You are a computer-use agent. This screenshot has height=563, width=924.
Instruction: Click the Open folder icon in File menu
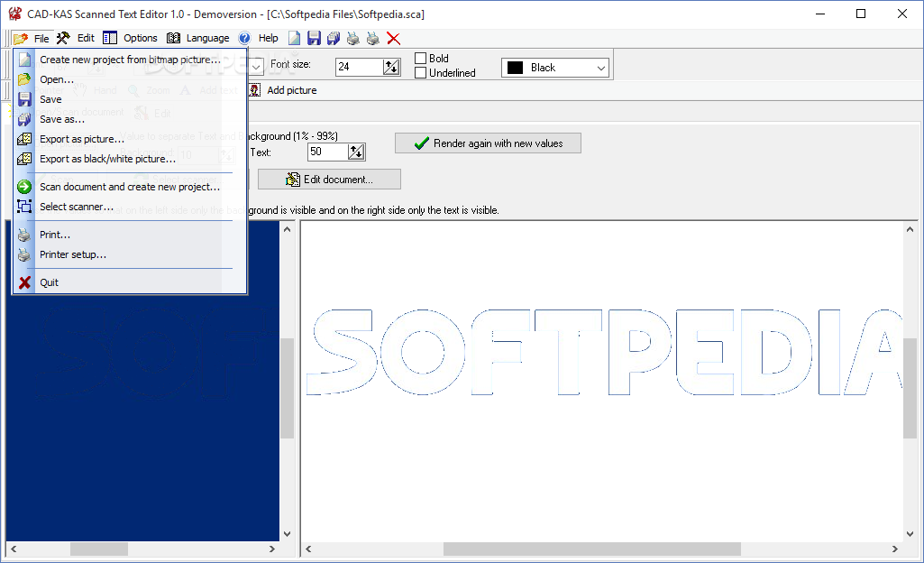coord(24,79)
